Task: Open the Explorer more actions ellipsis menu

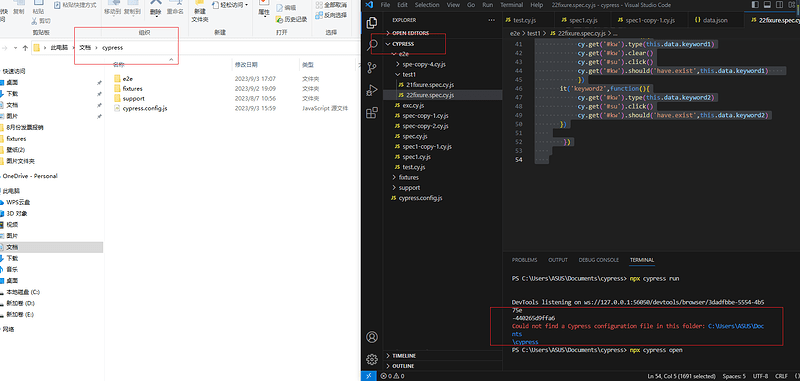Action: (x=491, y=20)
